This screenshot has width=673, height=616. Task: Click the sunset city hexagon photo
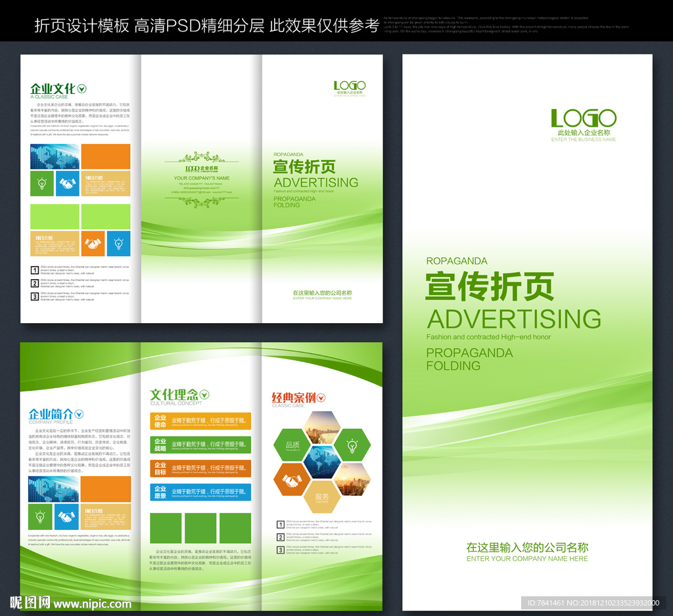(x=352, y=479)
